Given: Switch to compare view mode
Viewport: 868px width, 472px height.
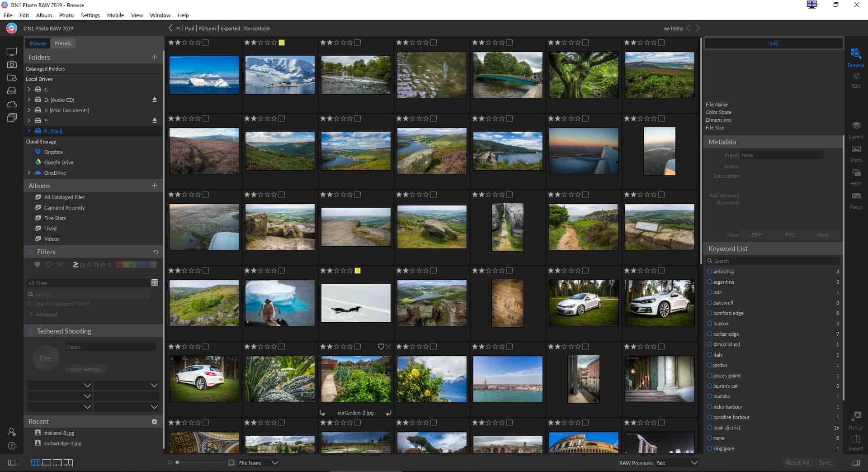Looking at the screenshot, I should (x=68, y=462).
